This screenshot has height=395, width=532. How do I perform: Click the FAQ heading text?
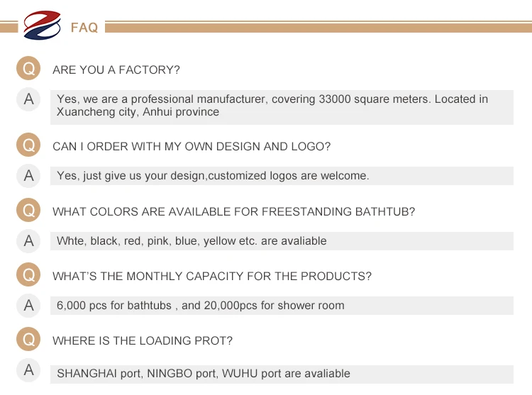84,28
